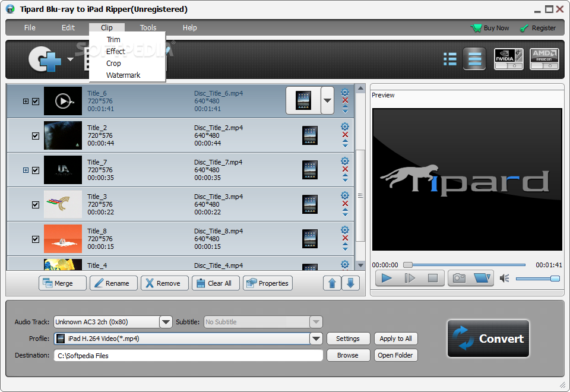Uncheck the Title_6 checkbox
The image size is (570, 392).
pyautogui.click(x=36, y=102)
